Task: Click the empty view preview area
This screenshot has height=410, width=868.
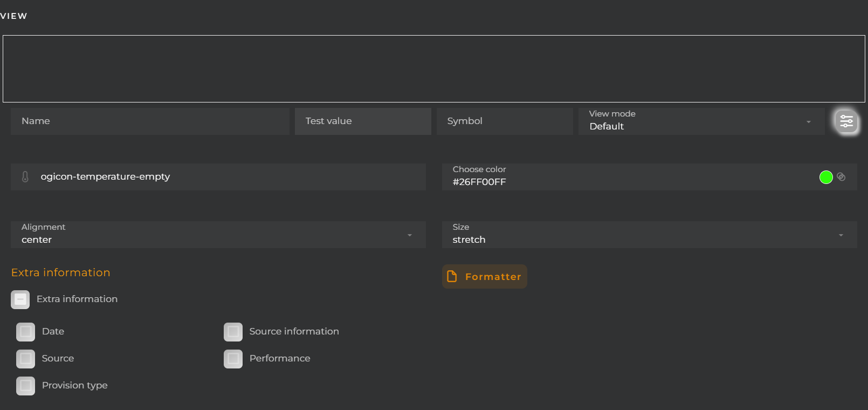Action: (434, 69)
